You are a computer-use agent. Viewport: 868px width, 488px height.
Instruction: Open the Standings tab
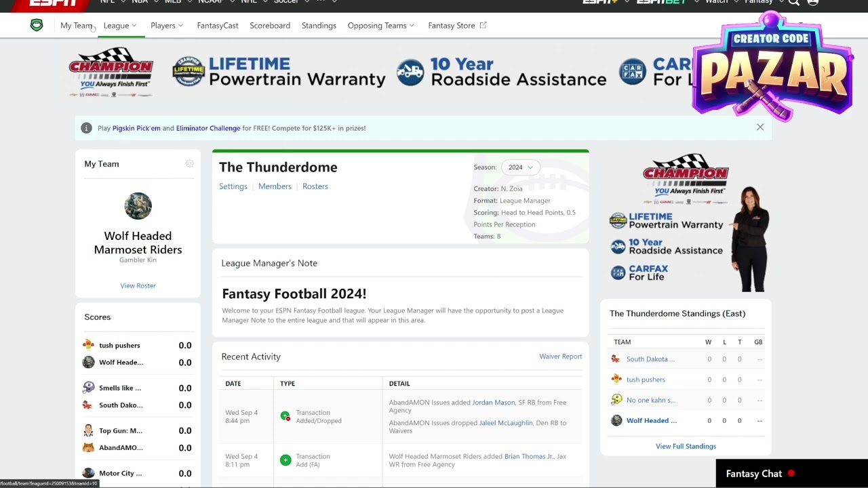point(319,25)
